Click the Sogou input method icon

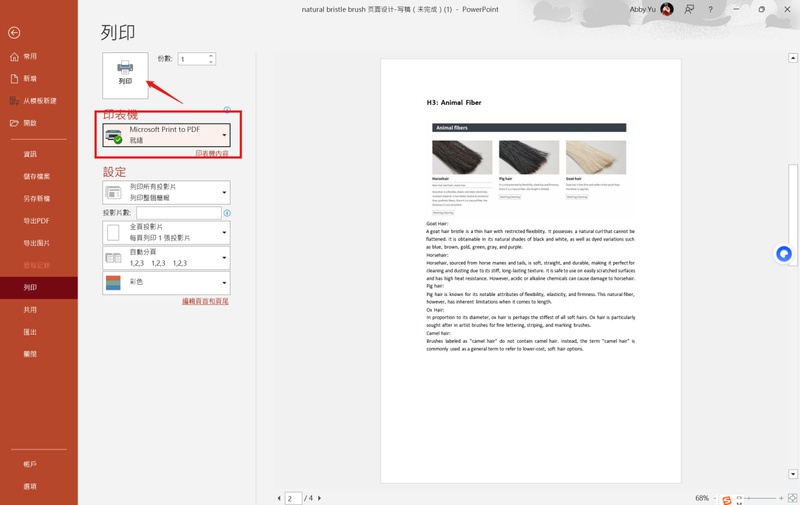click(727, 500)
